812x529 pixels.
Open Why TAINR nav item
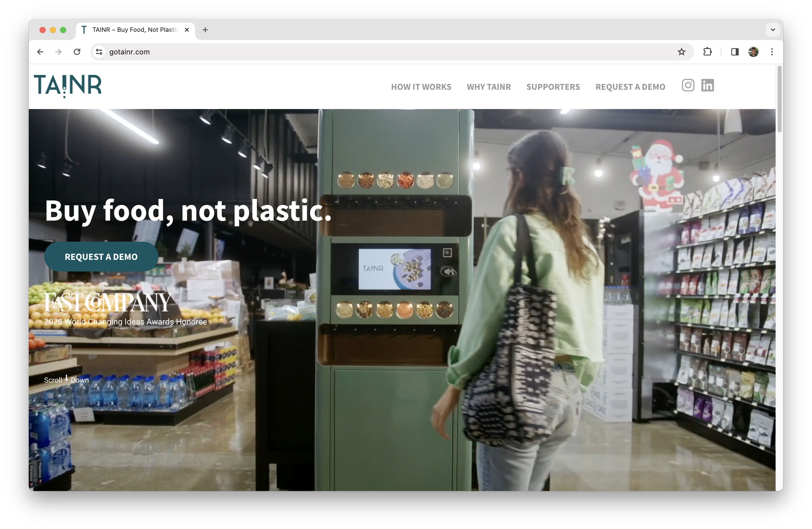(489, 87)
